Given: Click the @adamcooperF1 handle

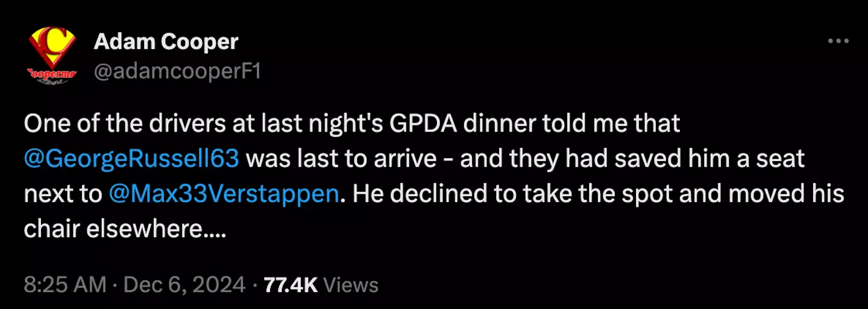Looking at the screenshot, I should (177, 72).
